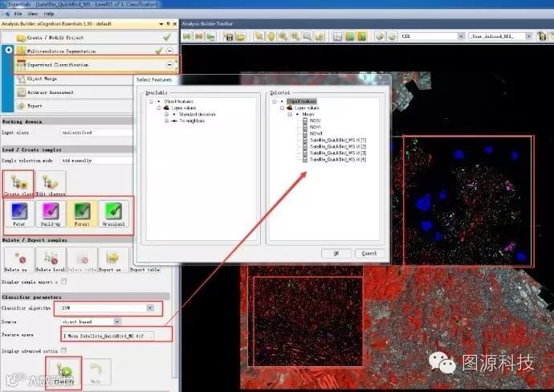Click the Edit classes button
This screenshot has height=392, width=554.
coord(51,184)
